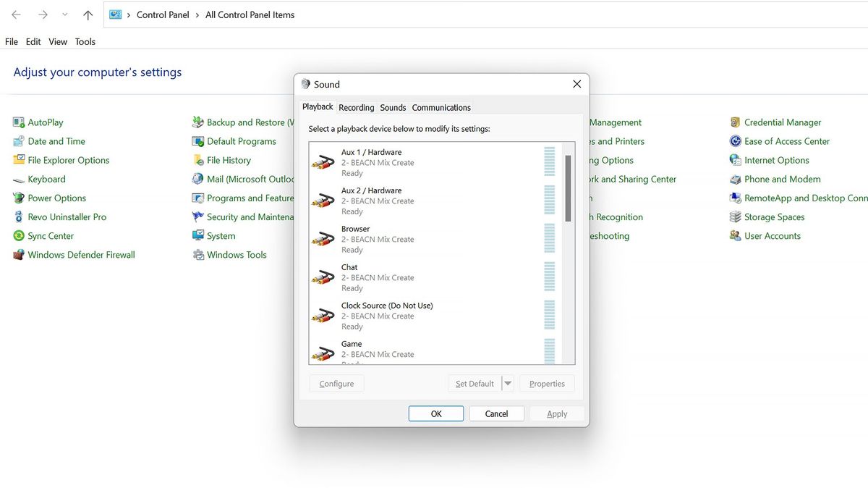
Task: Select the Browser playback device icon
Action: (x=323, y=239)
